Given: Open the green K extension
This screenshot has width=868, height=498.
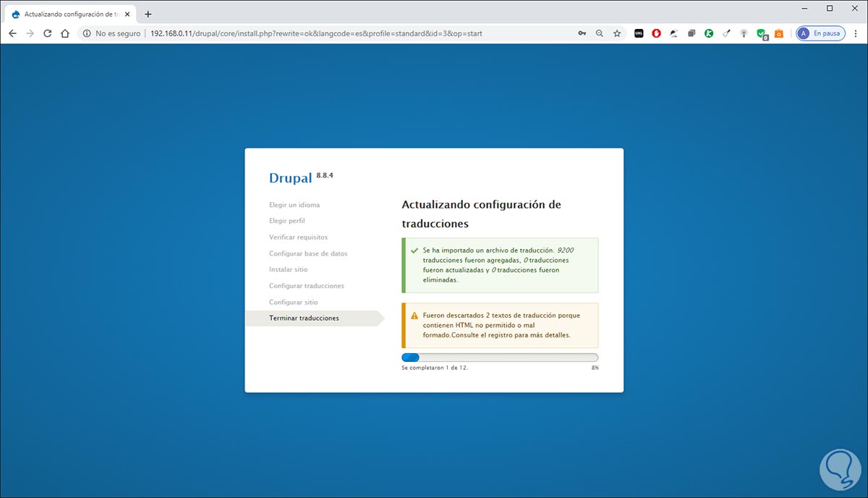Looking at the screenshot, I should pyautogui.click(x=709, y=33).
